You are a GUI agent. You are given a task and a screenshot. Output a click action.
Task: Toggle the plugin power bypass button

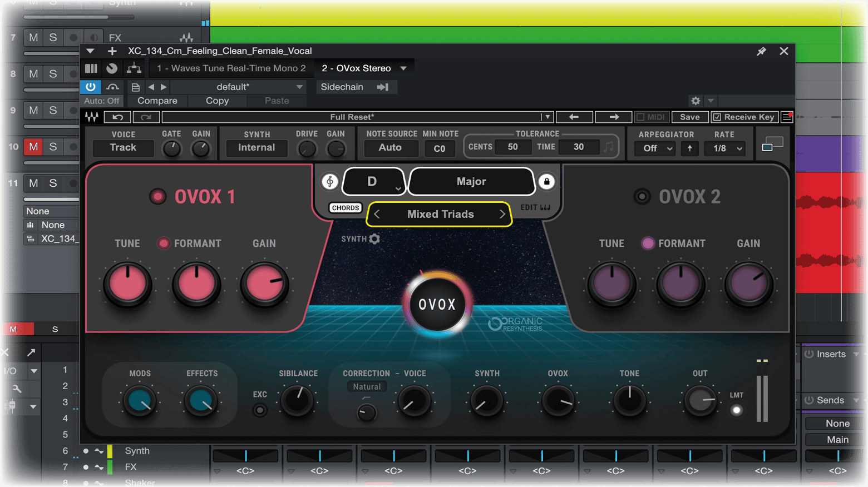tap(90, 87)
